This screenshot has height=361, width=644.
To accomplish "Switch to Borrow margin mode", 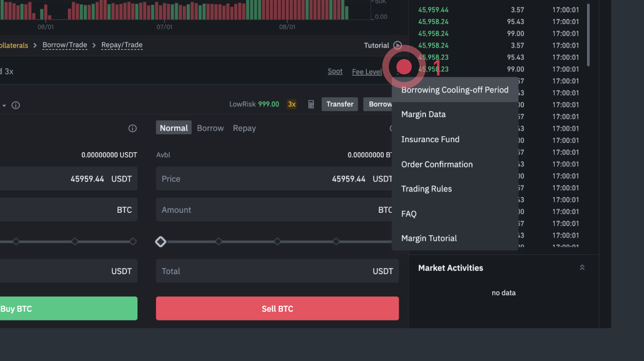I will [210, 128].
